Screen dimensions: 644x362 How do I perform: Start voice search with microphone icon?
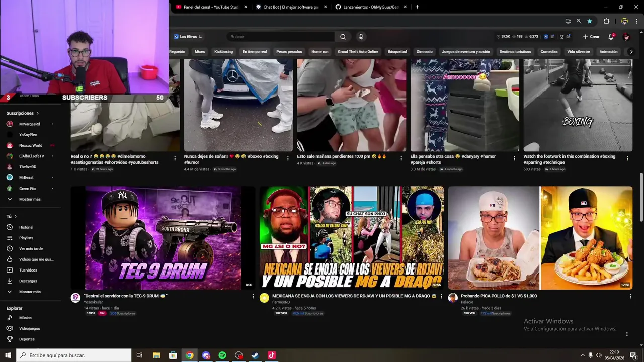pyautogui.click(x=361, y=37)
